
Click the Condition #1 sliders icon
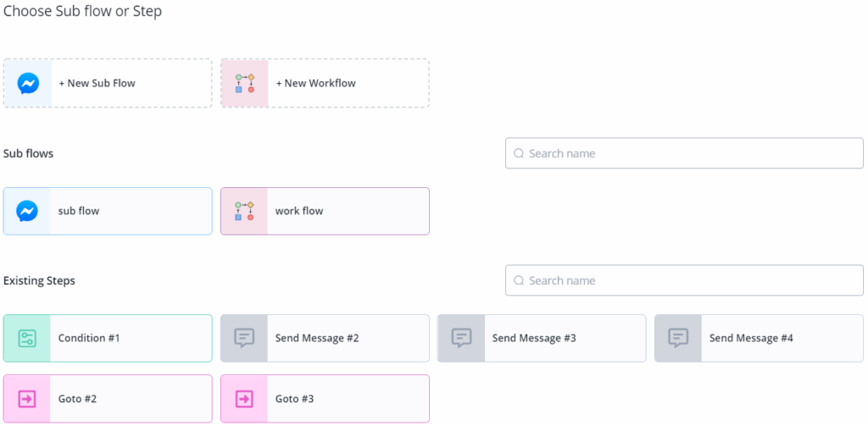[27, 338]
